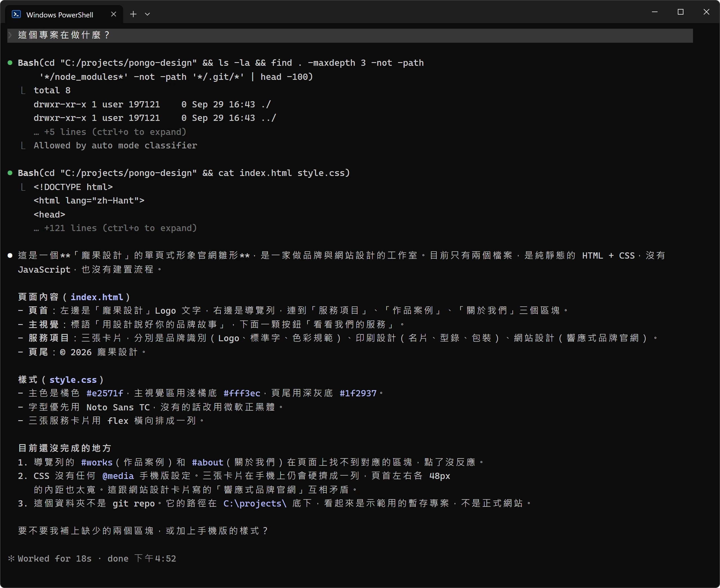The width and height of the screenshot is (720, 588).
Task: Minimize the terminal window
Action: pyautogui.click(x=654, y=12)
